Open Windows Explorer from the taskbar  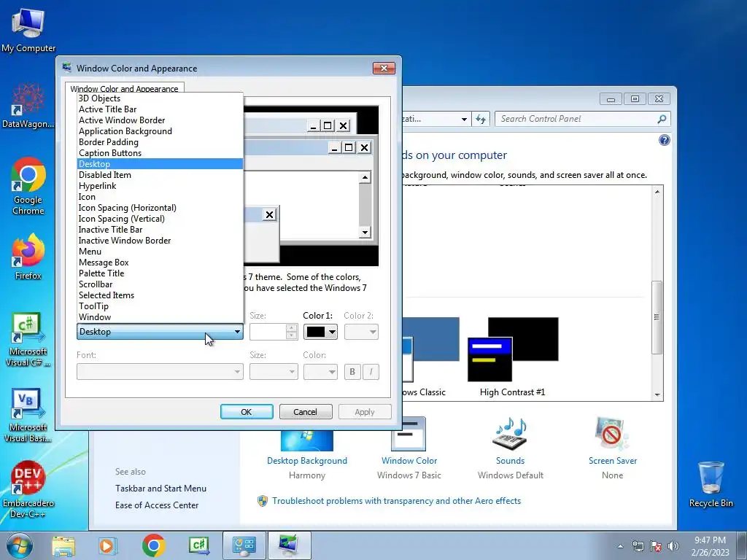coord(63,545)
